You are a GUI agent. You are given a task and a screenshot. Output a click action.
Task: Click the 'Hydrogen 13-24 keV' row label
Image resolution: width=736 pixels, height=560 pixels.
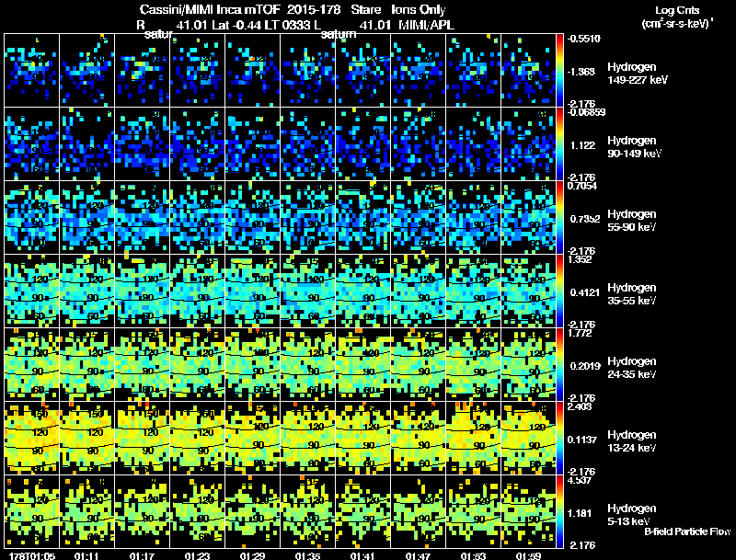click(632, 441)
